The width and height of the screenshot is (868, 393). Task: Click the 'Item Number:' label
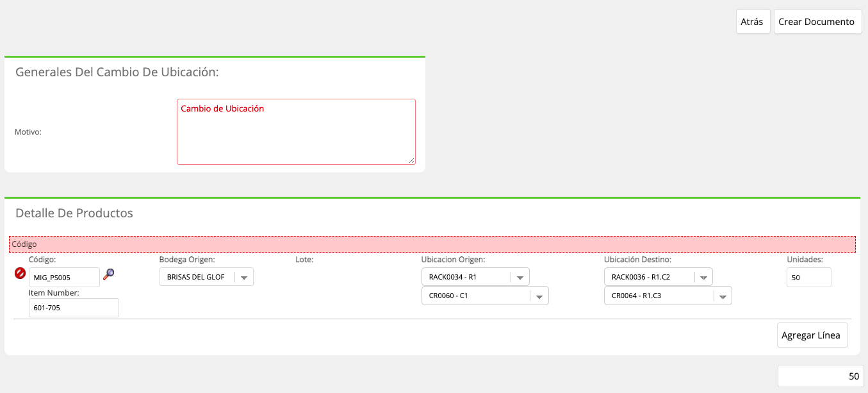click(x=54, y=292)
